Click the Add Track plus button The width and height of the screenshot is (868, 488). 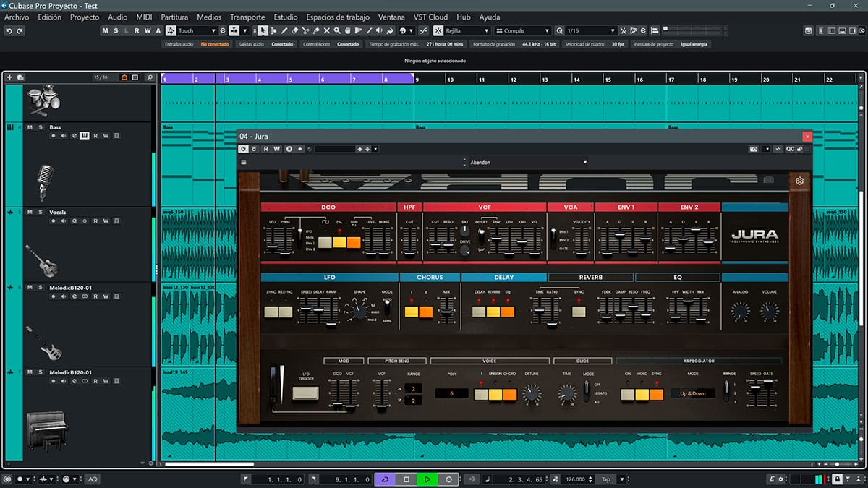point(9,77)
